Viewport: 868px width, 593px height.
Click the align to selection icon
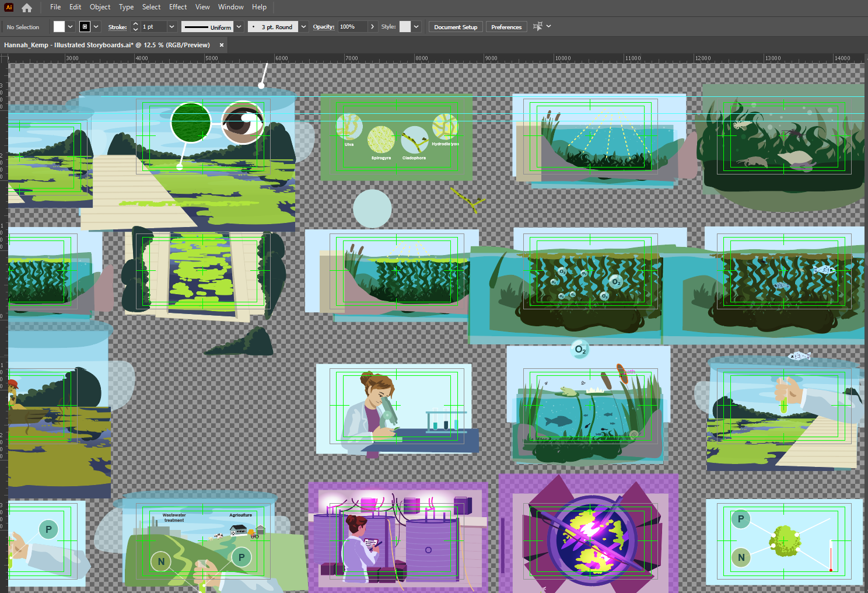[x=538, y=26]
